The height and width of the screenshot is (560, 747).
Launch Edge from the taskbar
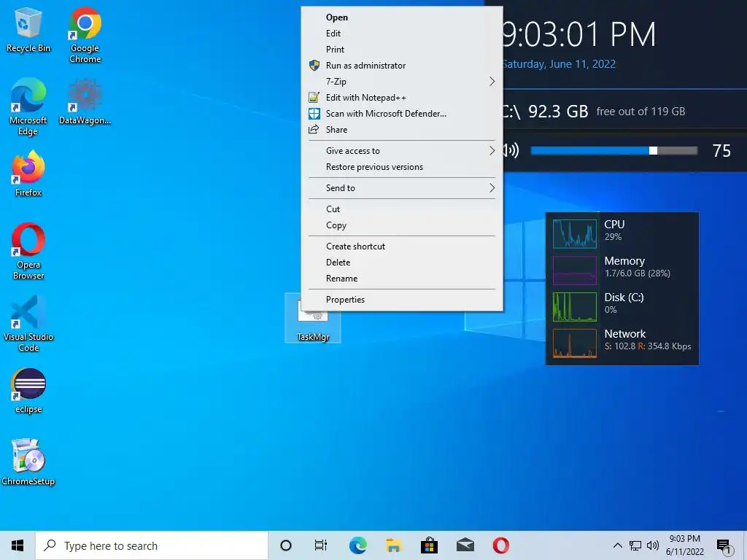[x=357, y=545]
